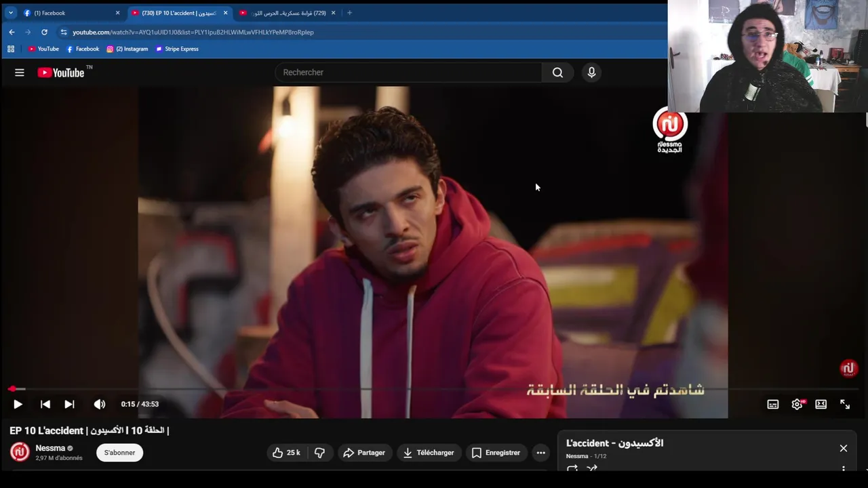This screenshot has height=488, width=868.
Task: Open the YouTube hamburger guide menu
Action: pyautogui.click(x=20, y=73)
